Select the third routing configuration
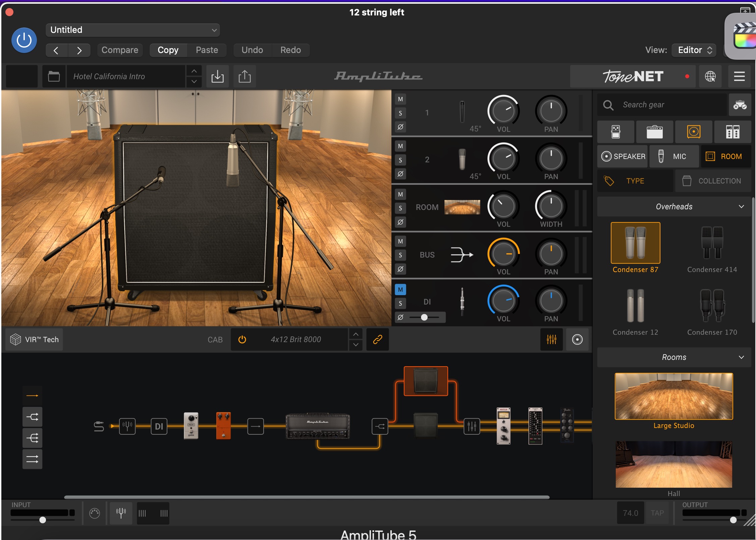 pyautogui.click(x=33, y=438)
